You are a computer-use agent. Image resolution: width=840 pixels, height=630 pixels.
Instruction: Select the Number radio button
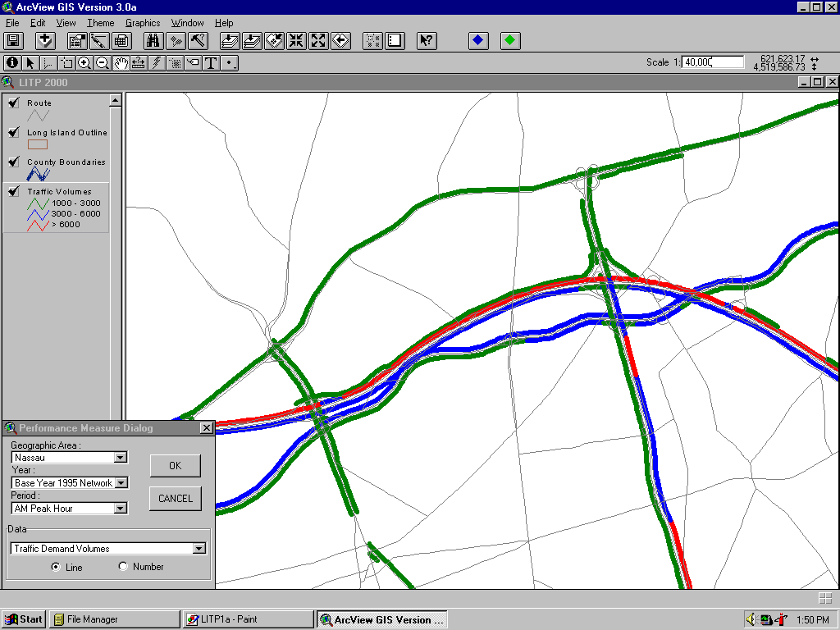tap(123, 566)
